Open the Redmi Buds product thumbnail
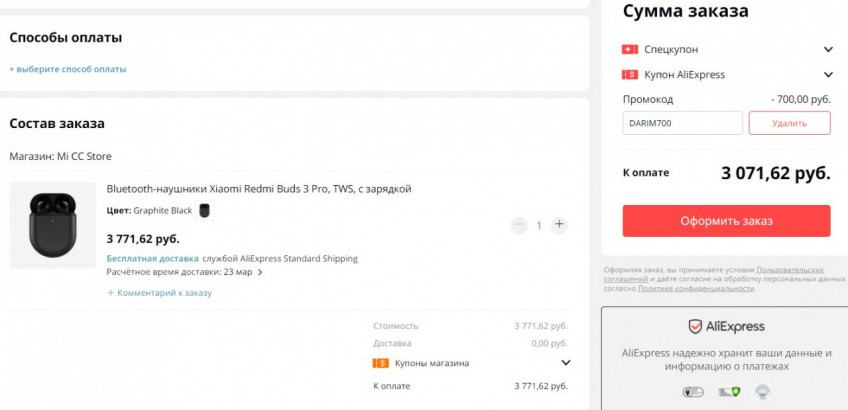The width and height of the screenshot is (848, 410). pos(52,225)
